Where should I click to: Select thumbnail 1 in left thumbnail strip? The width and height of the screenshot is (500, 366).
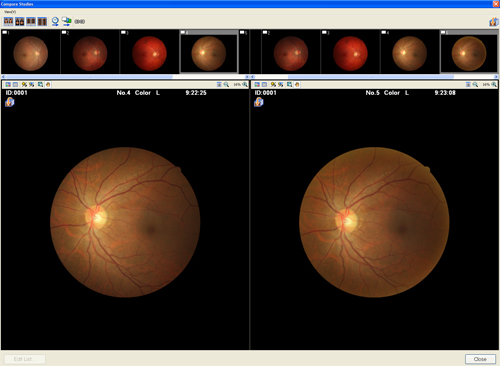pyautogui.click(x=31, y=52)
